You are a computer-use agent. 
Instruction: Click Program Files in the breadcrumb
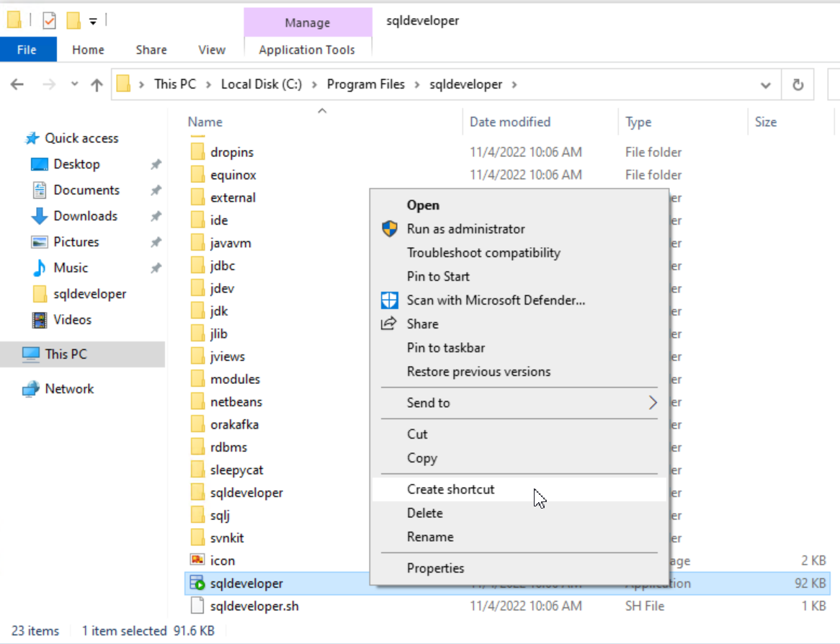(x=366, y=84)
